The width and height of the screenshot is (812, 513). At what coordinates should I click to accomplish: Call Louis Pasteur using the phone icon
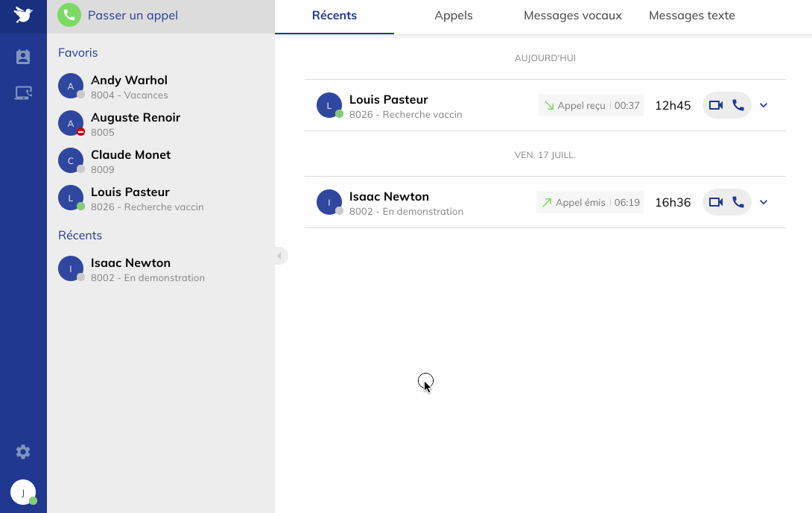(738, 105)
